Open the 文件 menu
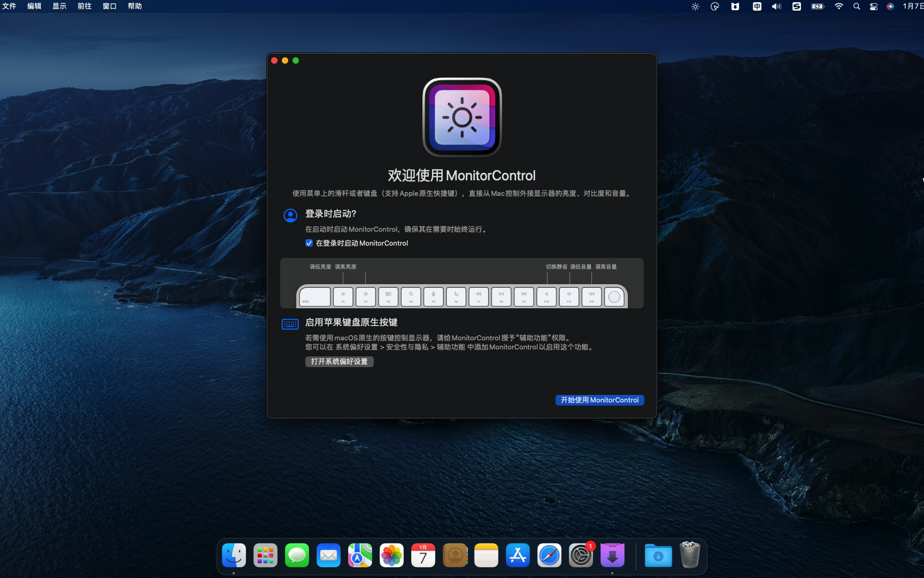 [9, 6]
